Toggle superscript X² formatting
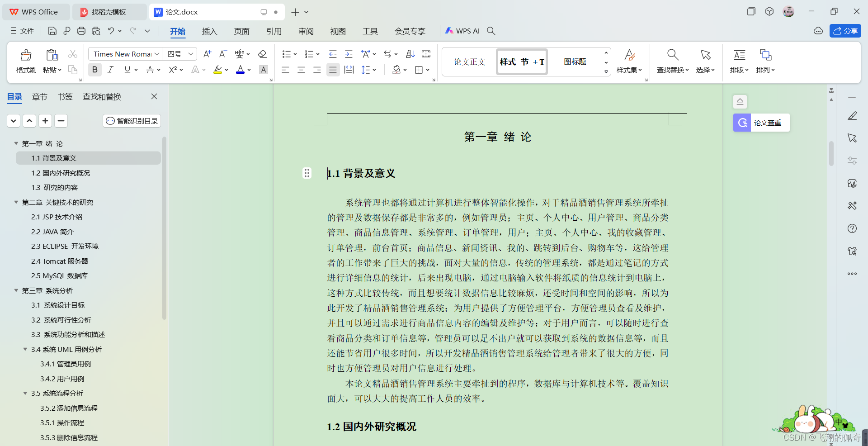 click(173, 70)
